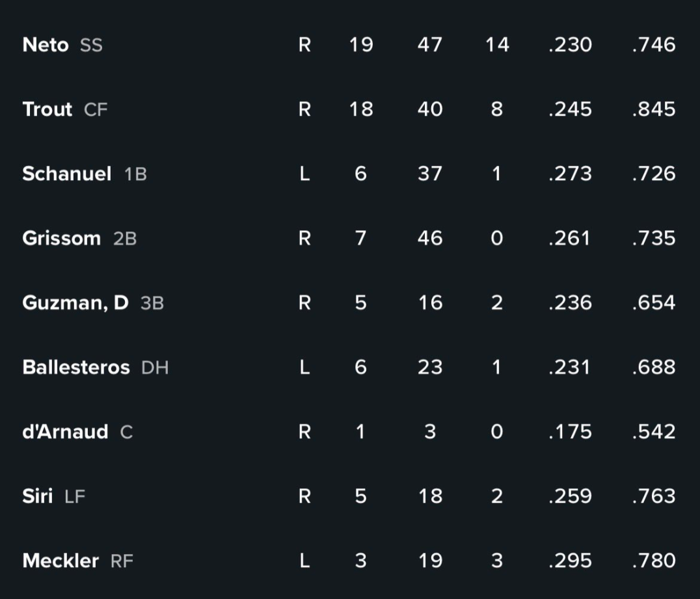
Task: Open Schanuel's player page
Action: [x=67, y=174]
